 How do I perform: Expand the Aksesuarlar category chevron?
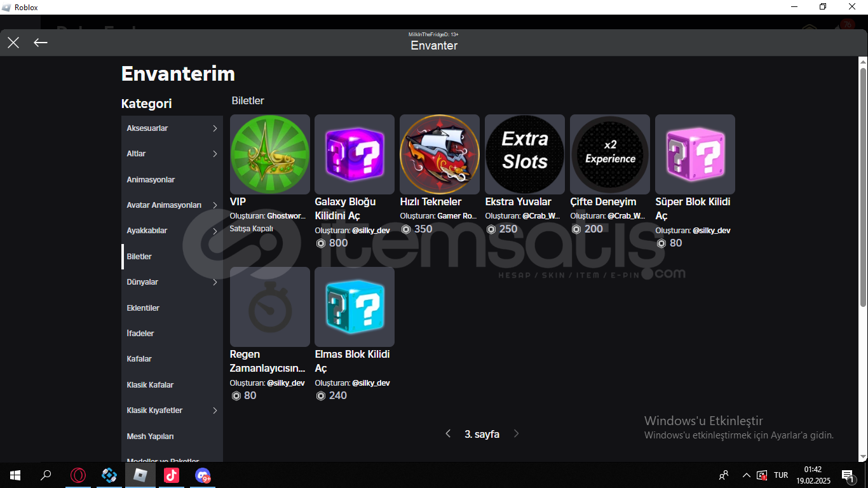[x=215, y=128]
